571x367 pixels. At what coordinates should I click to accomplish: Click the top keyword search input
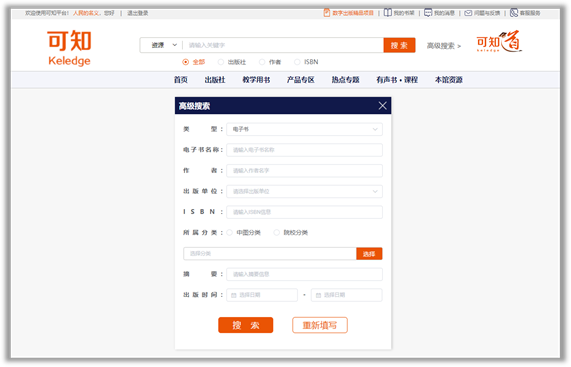pyautogui.click(x=283, y=45)
